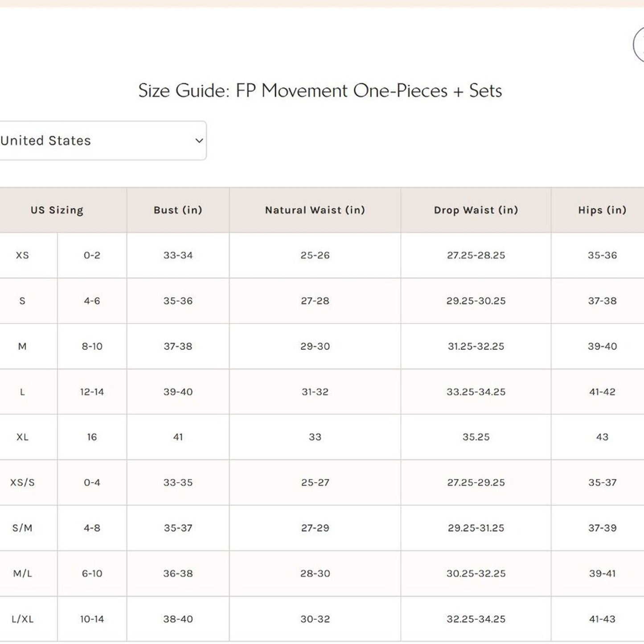
Task: Select the XS/S size row label
Action: point(22,483)
